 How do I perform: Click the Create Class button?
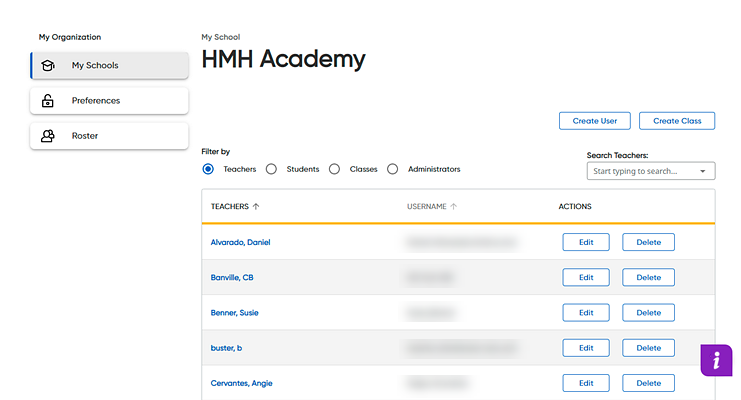point(677,121)
